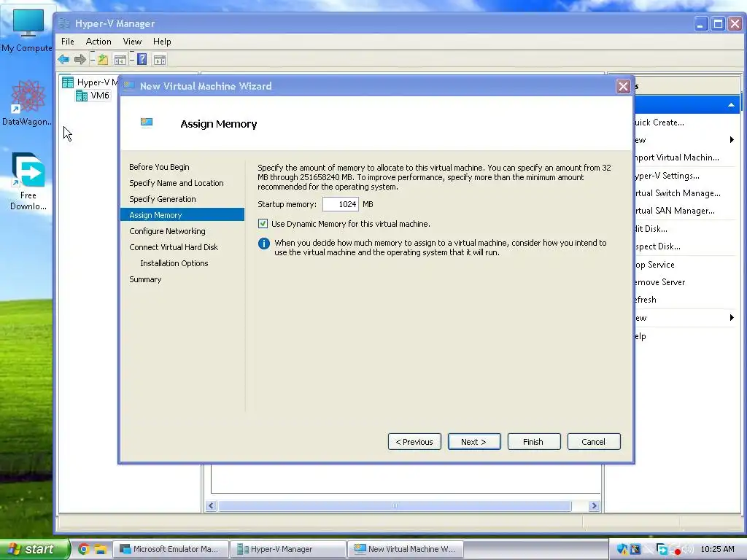Switch to Hyper-V Manager taskbar item
The image size is (747, 560).
coord(287,549)
